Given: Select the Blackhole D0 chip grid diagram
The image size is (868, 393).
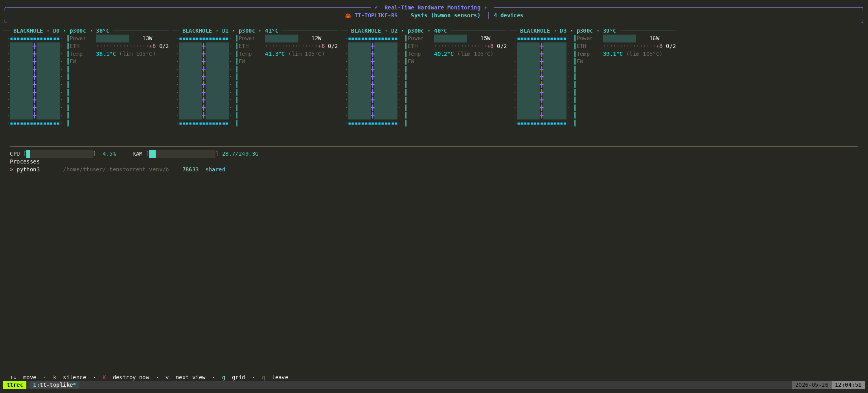Looking at the screenshot, I should click(35, 81).
